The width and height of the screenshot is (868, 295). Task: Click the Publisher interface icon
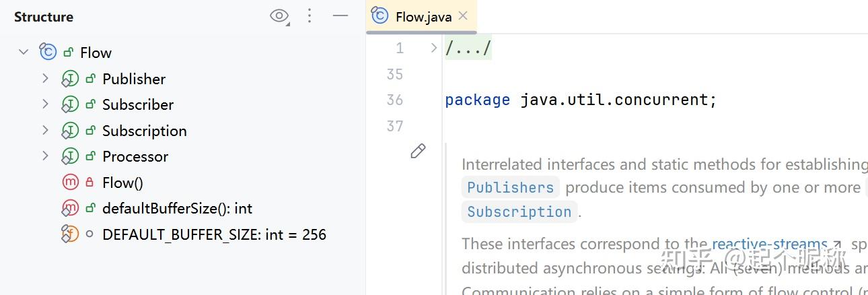coord(70,79)
